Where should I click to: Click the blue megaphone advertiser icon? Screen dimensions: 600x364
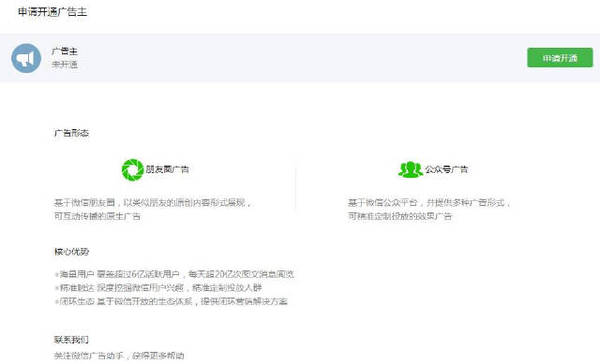click(x=26, y=58)
